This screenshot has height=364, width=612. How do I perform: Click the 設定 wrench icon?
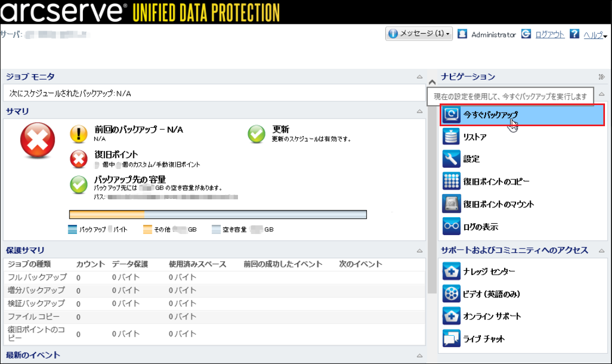(x=451, y=159)
